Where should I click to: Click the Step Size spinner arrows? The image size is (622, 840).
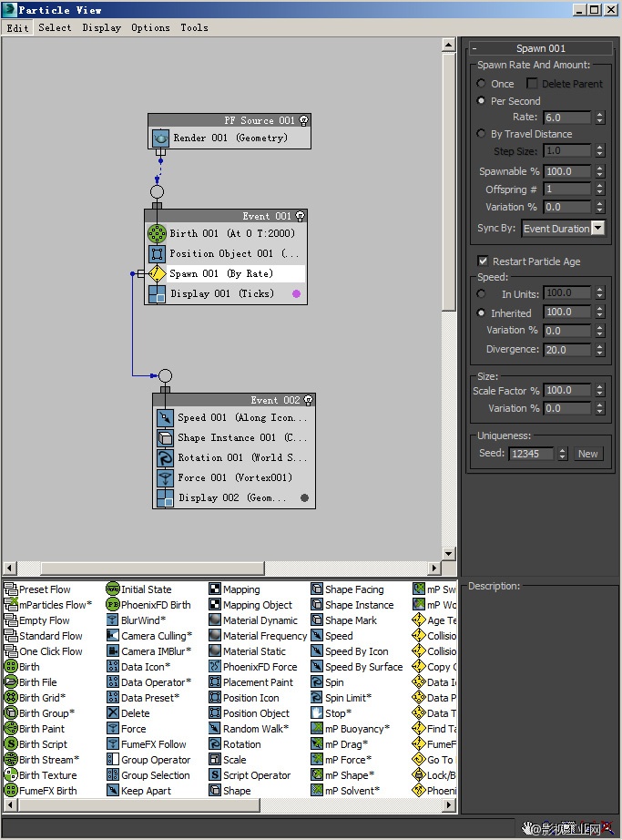pyautogui.click(x=599, y=151)
